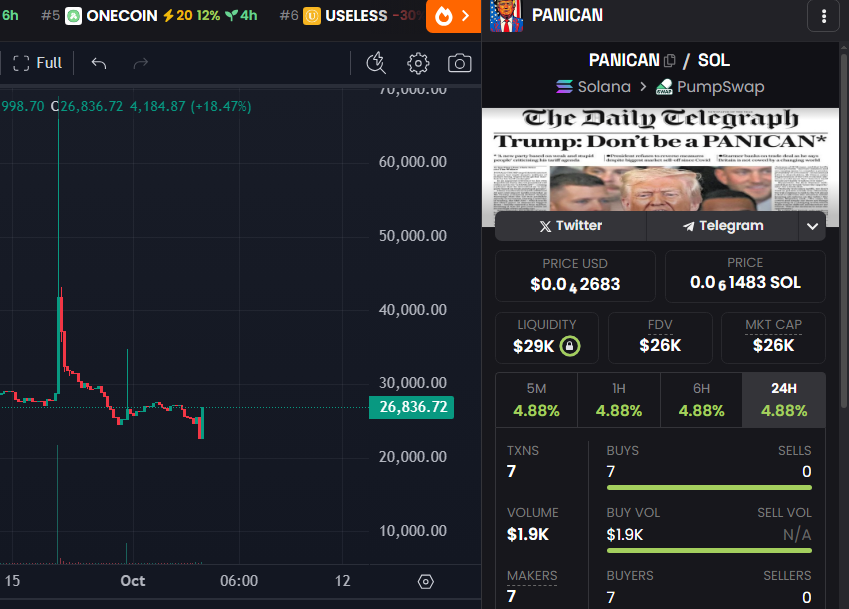Click the buys versus sells bar
This screenshot has width=849, height=609.
coord(709,488)
